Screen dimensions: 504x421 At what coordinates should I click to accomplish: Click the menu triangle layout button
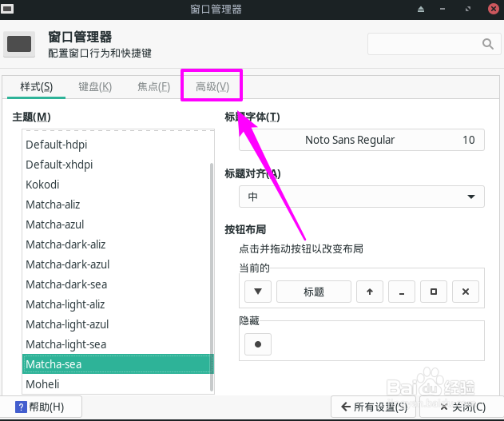point(258,292)
